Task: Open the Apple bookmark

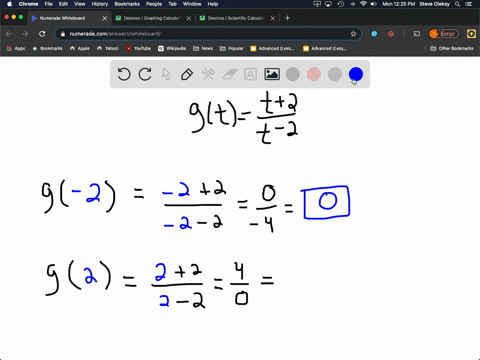Action: (x=80, y=48)
